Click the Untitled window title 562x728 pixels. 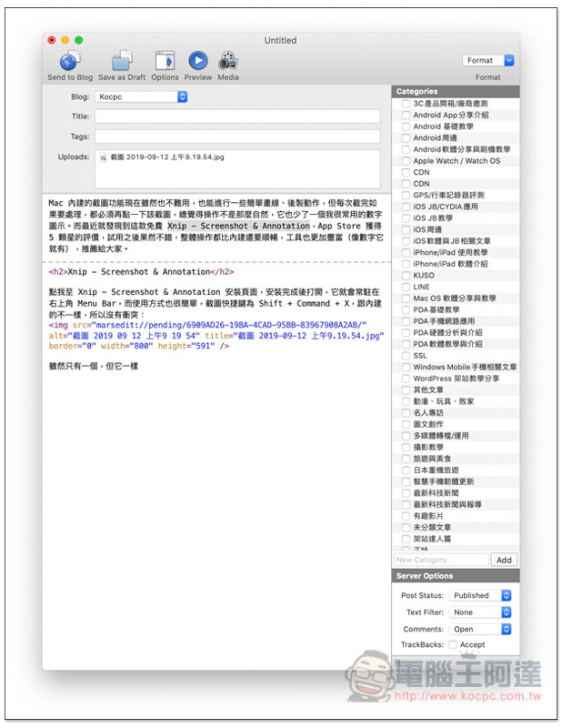(280, 40)
